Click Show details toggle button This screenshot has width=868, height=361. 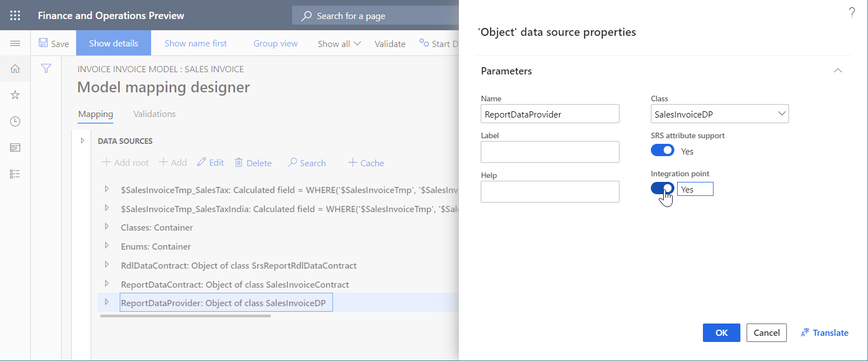[113, 43]
